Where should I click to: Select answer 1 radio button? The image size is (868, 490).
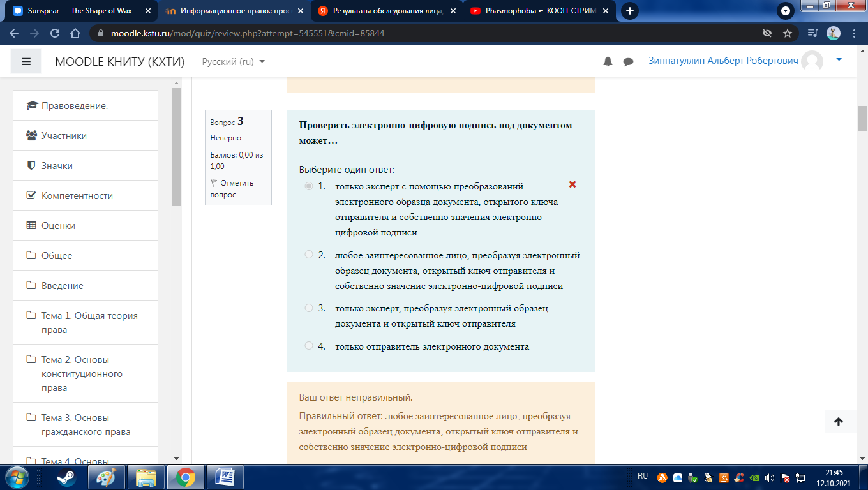tap(309, 186)
